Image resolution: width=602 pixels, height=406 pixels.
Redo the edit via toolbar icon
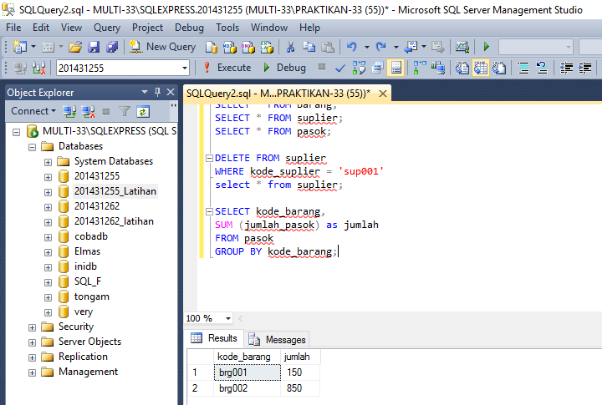(381, 47)
